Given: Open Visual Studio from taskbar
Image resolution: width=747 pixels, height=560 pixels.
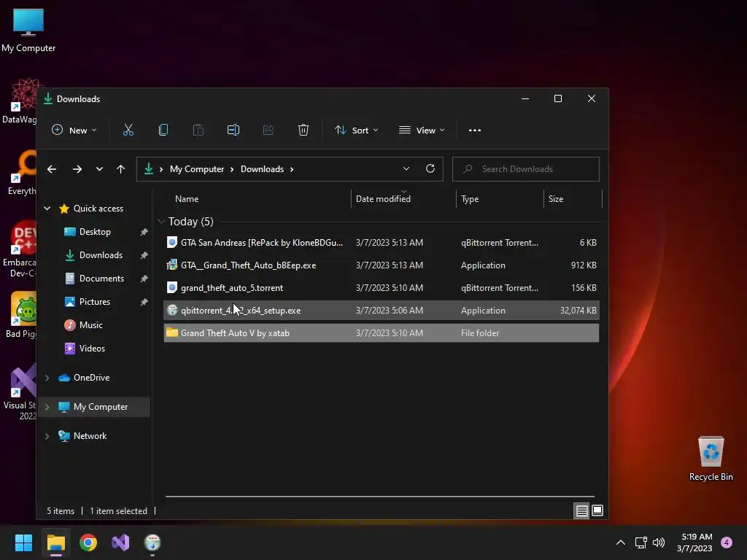Looking at the screenshot, I should (120, 542).
